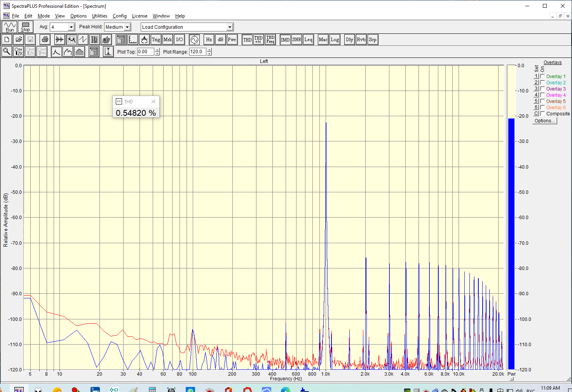Open the scaling axis settings icon
The height and width of the screenshot is (392, 572).
(x=133, y=40)
